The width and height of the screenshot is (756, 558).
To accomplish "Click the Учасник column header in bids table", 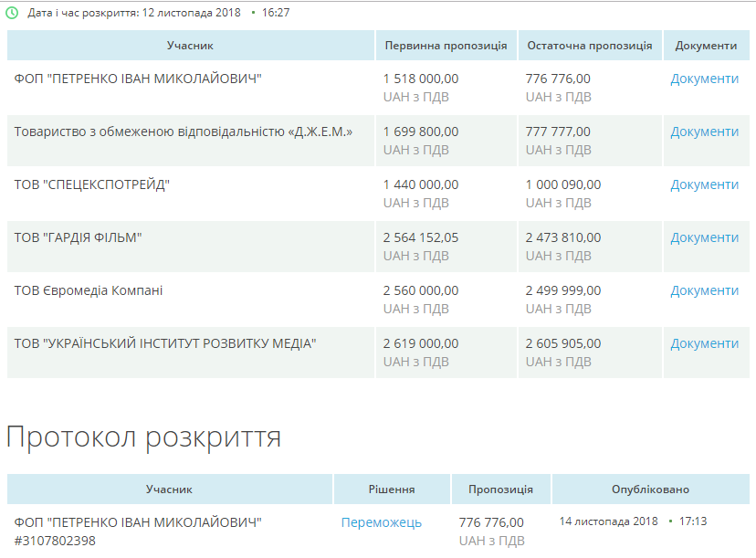I will tap(190, 46).
